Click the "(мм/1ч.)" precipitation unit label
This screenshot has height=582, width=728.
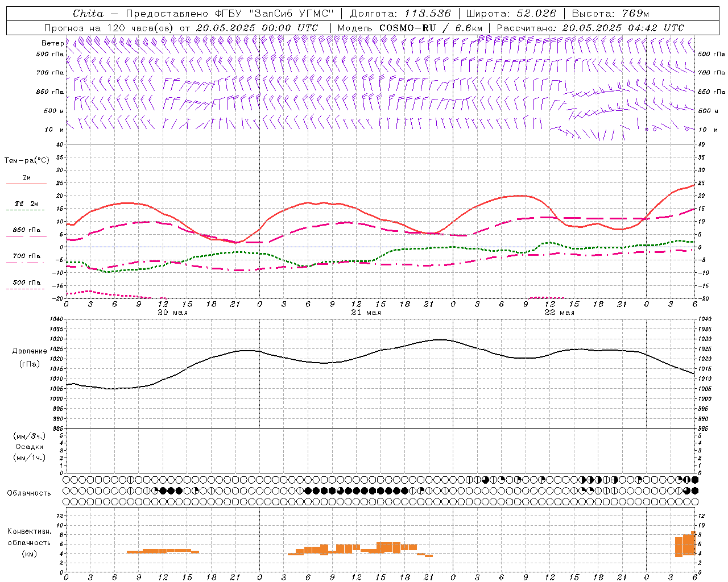[x=30, y=458]
